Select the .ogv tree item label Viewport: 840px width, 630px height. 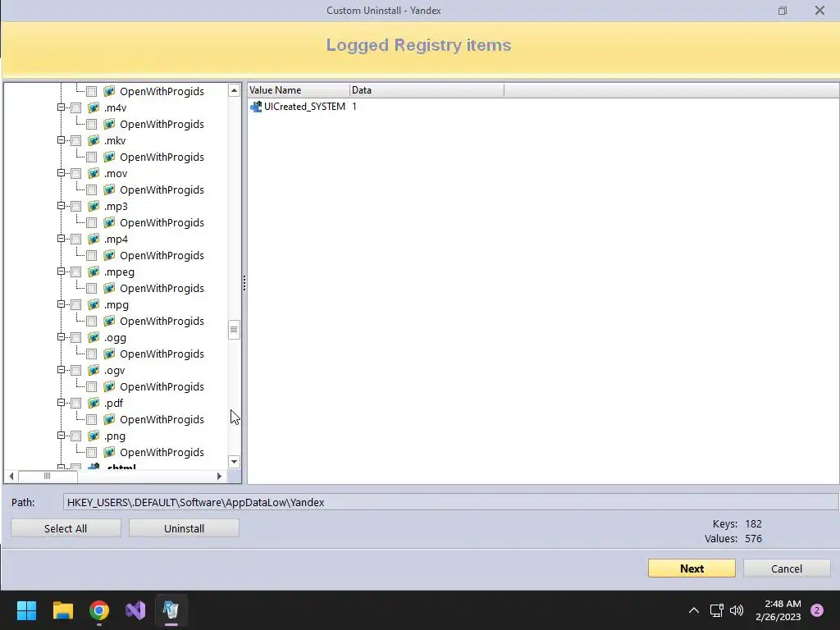click(115, 370)
